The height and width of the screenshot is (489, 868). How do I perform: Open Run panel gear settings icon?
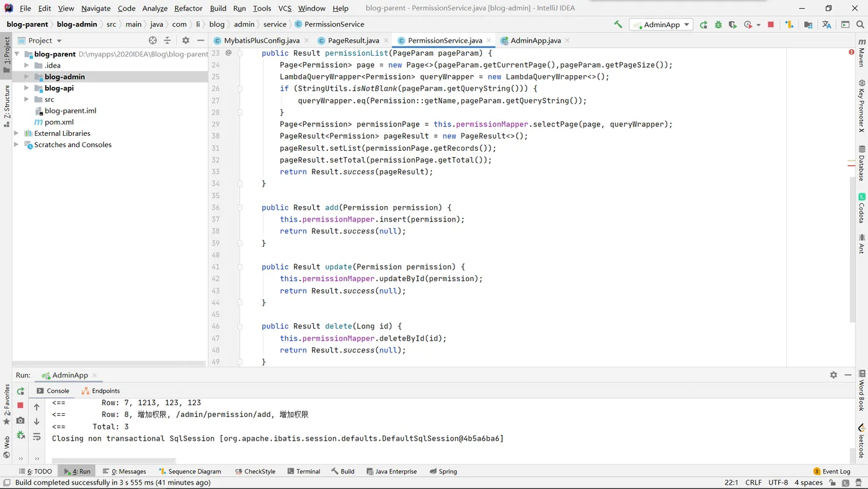833,375
